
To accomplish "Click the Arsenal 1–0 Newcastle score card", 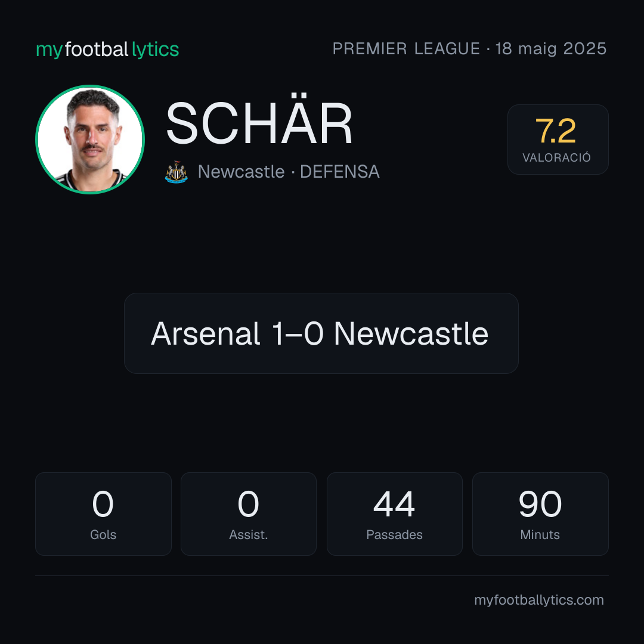I will [321, 333].
